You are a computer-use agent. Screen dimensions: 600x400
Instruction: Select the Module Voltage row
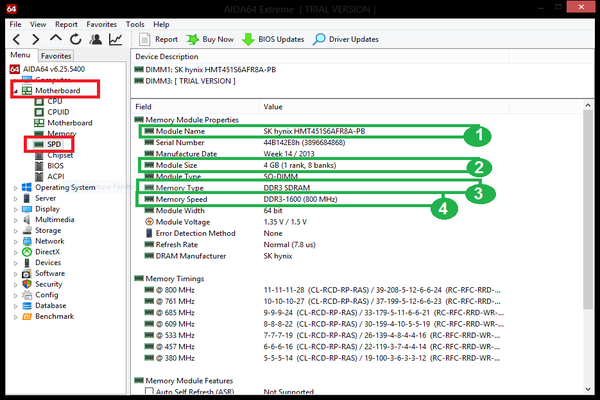coord(226,222)
